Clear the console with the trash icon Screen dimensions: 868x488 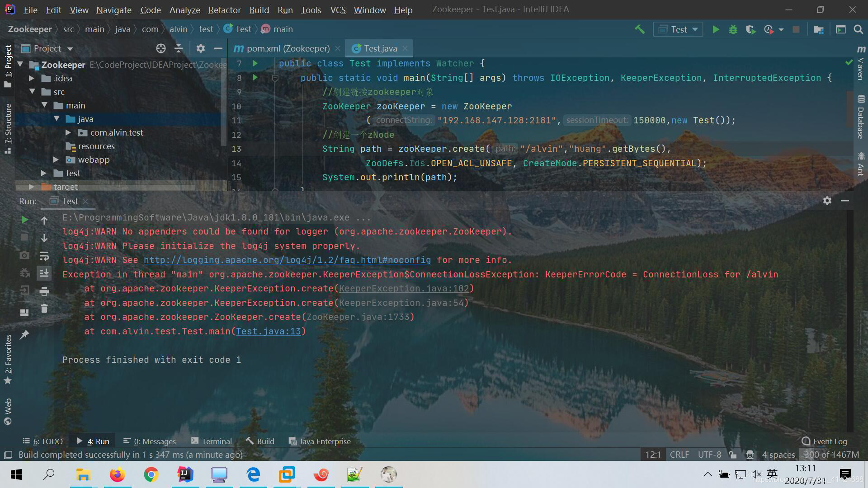[x=44, y=309]
